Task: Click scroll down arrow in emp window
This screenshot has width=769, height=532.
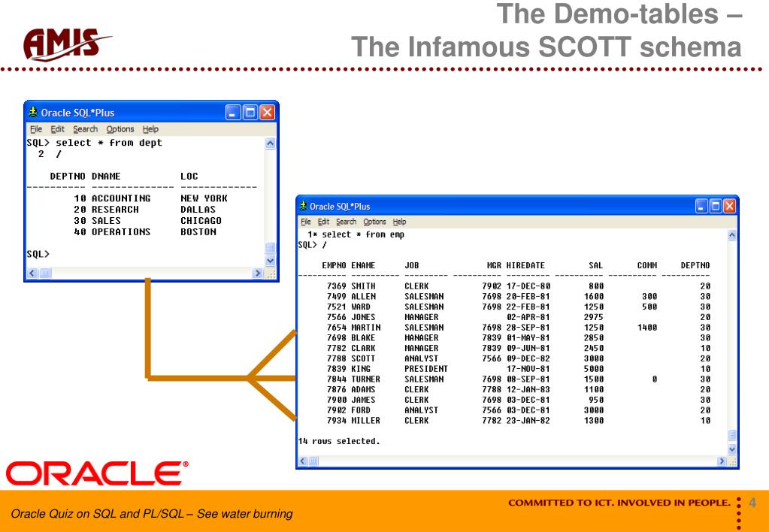Action: click(731, 449)
